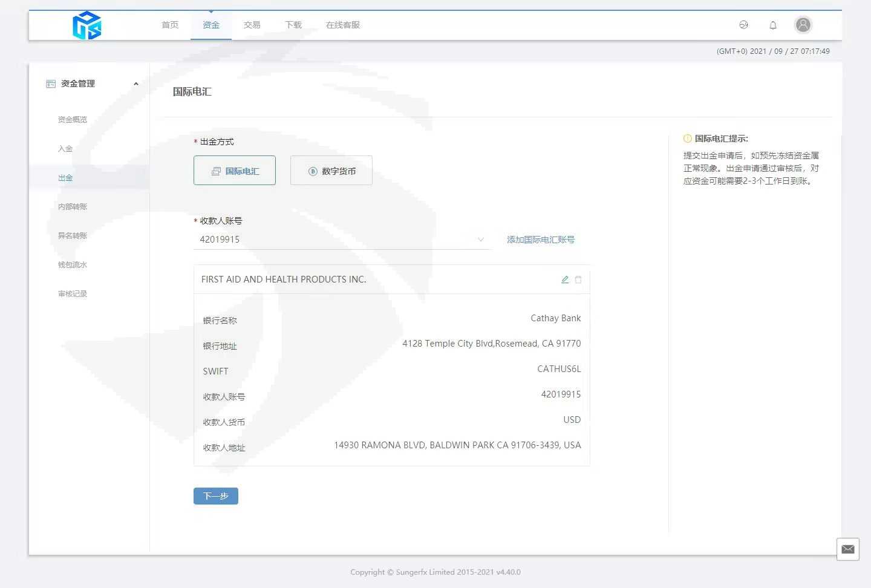Open 内部转账 in the sidebar
Screen dimensions: 871x588
73,207
